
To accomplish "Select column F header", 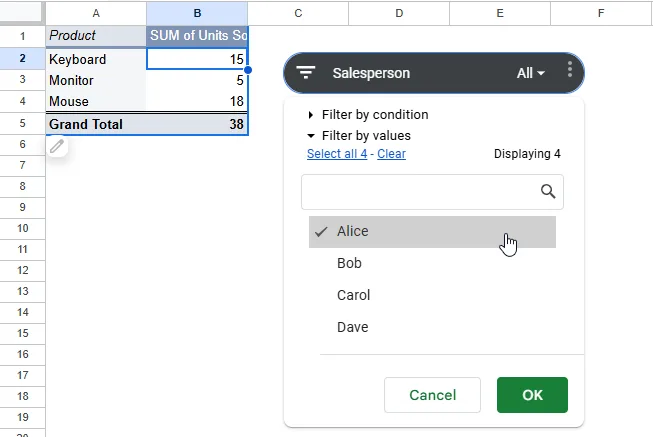I will coord(601,13).
